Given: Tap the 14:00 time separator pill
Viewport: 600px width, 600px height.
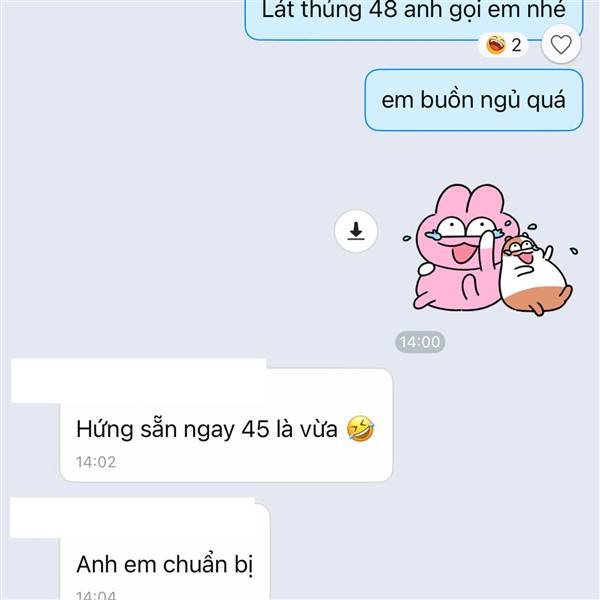Looking at the screenshot, I should (420, 342).
